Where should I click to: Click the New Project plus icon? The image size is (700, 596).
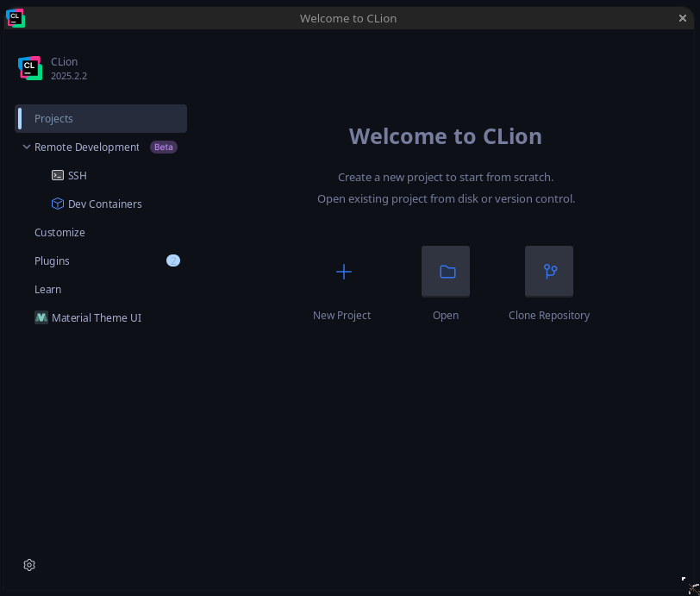pos(343,271)
